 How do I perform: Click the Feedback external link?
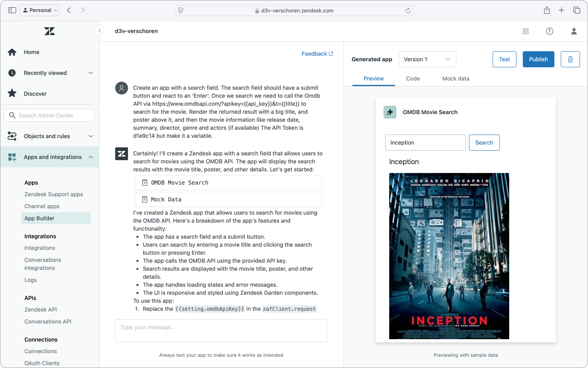pyautogui.click(x=317, y=54)
